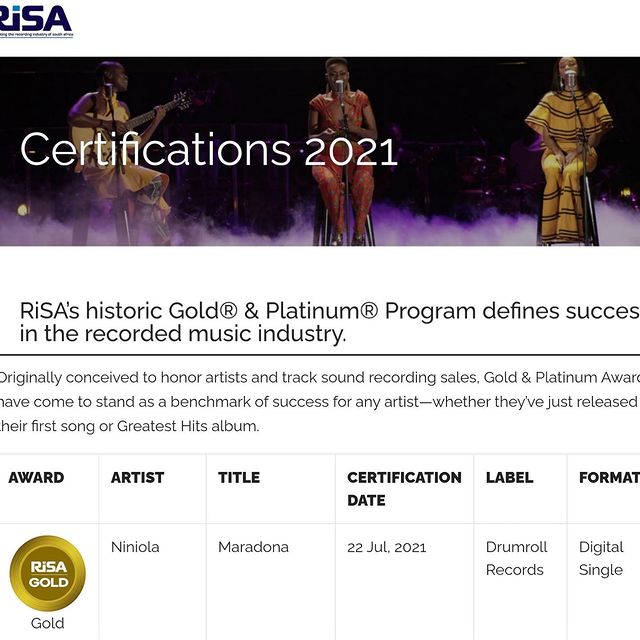Select the CERTIFICATION DATE column header
The height and width of the screenshot is (640, 640).
click(x=404, y=489)
